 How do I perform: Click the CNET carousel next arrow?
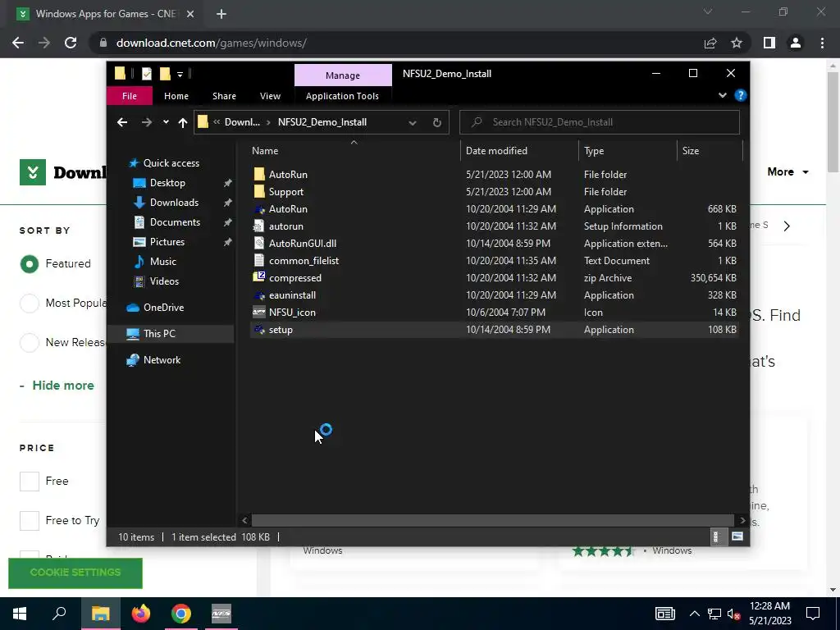click(x=787, y=226)
